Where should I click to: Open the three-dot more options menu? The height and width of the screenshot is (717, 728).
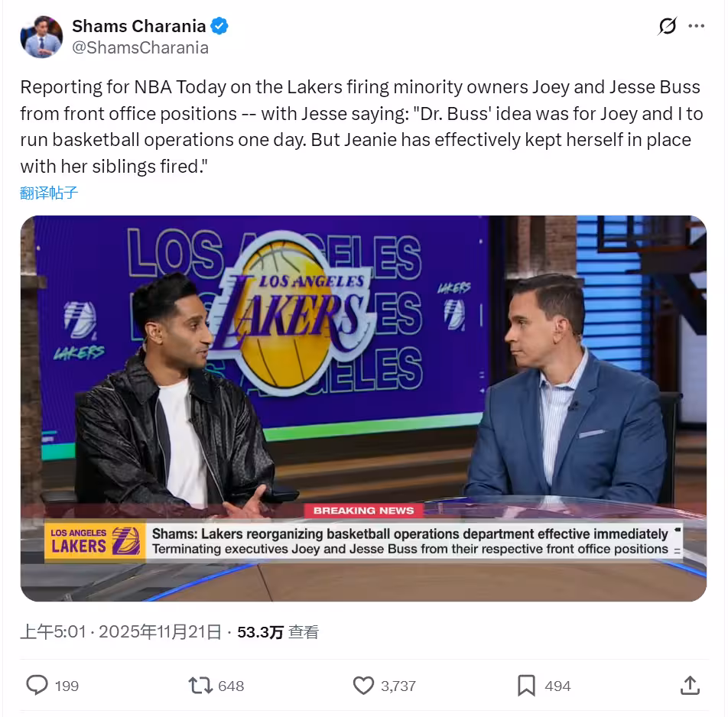pos(696,26)
